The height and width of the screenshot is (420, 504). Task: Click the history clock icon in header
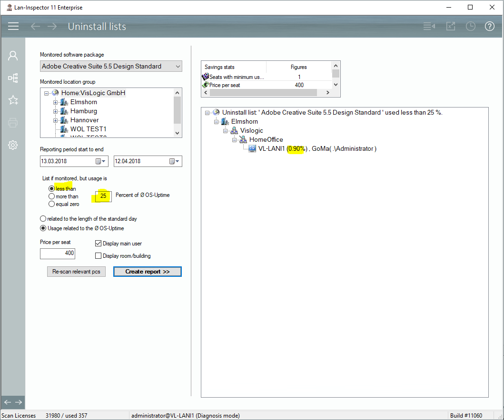click(x=471, y=26)
